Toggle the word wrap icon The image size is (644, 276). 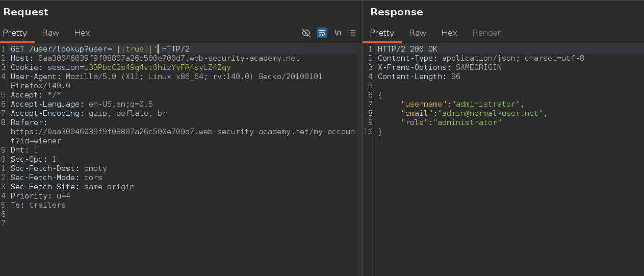point(322,33)
